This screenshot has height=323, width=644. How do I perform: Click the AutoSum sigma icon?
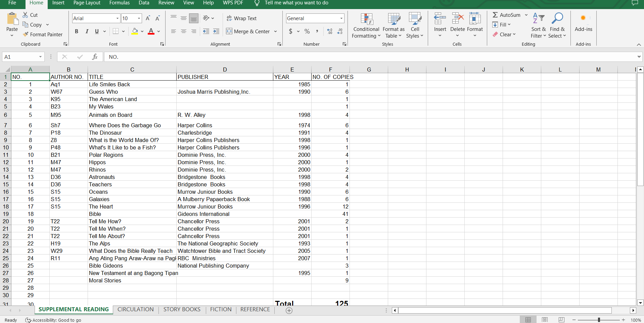pos(495,15)
